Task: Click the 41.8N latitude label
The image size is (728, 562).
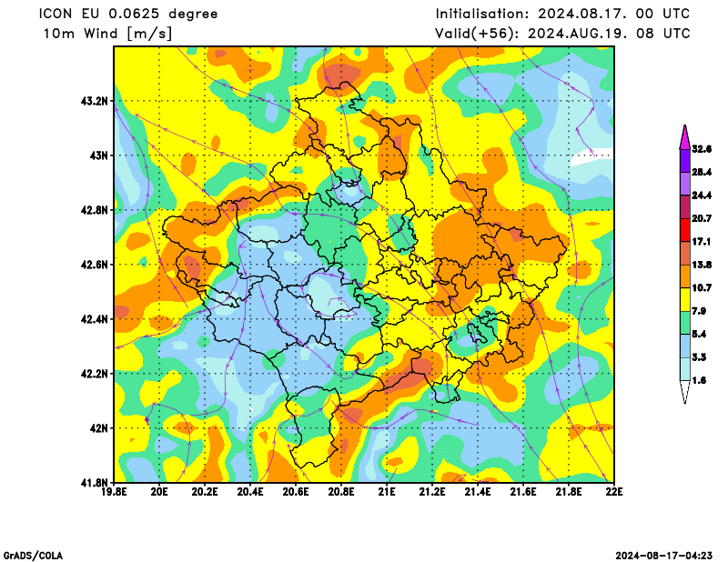Action: coord(95,483)
